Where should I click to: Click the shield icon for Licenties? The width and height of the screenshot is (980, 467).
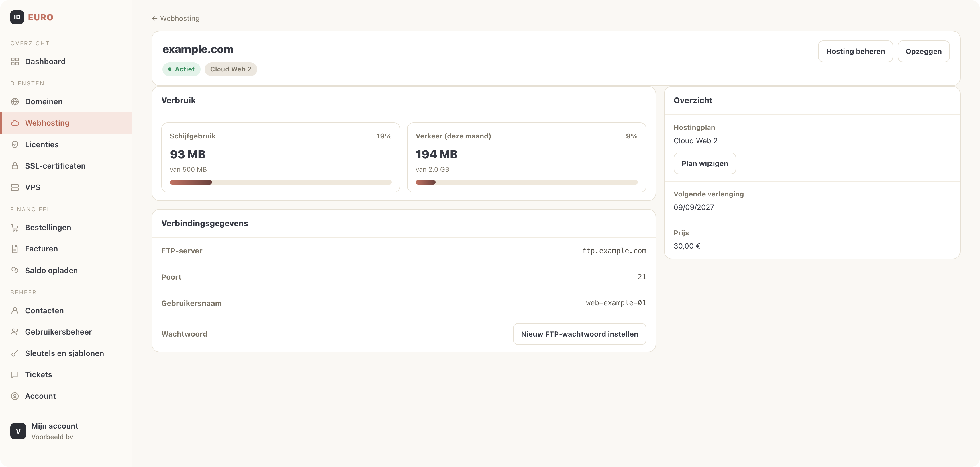coord(15,144)
